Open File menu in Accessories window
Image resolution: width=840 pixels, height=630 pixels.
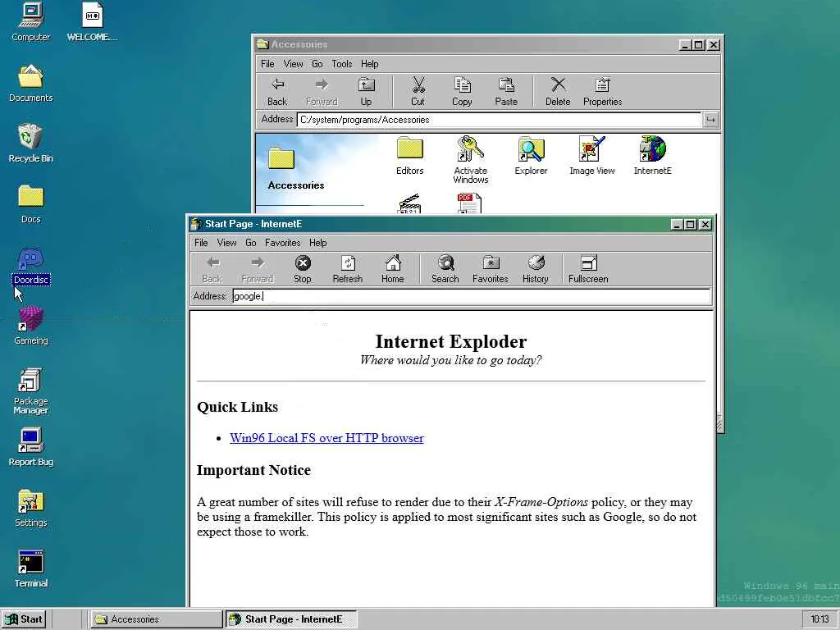point(267,64)
